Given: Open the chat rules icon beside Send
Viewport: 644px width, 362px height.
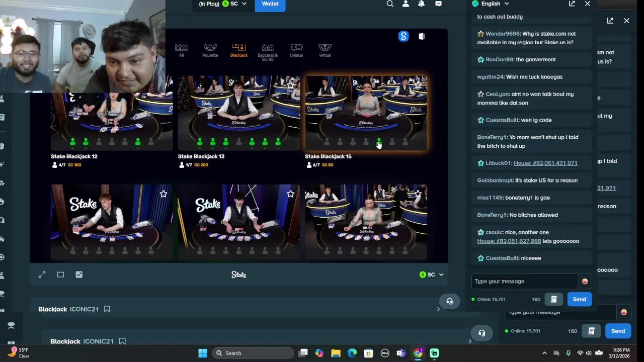Looking at the screenshot, I should 553,299.
